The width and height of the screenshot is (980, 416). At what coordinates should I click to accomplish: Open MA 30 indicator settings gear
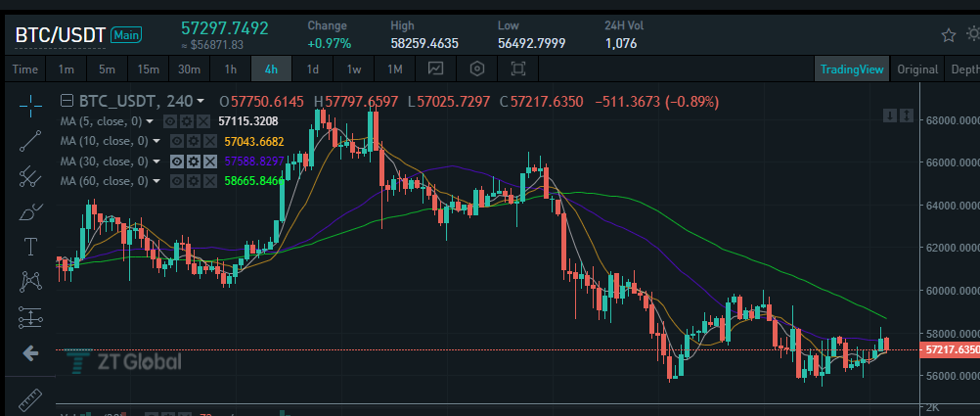tap(194, 162)
